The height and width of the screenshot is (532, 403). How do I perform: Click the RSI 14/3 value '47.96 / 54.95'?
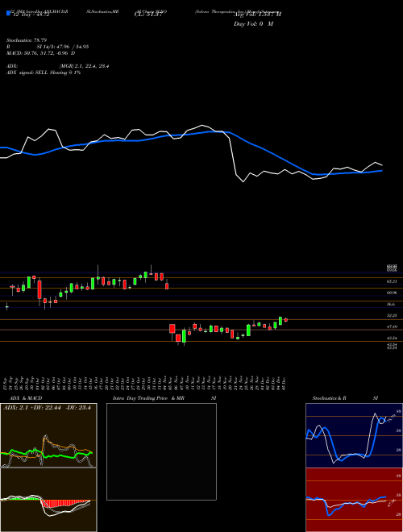click(x=73, y=47)
